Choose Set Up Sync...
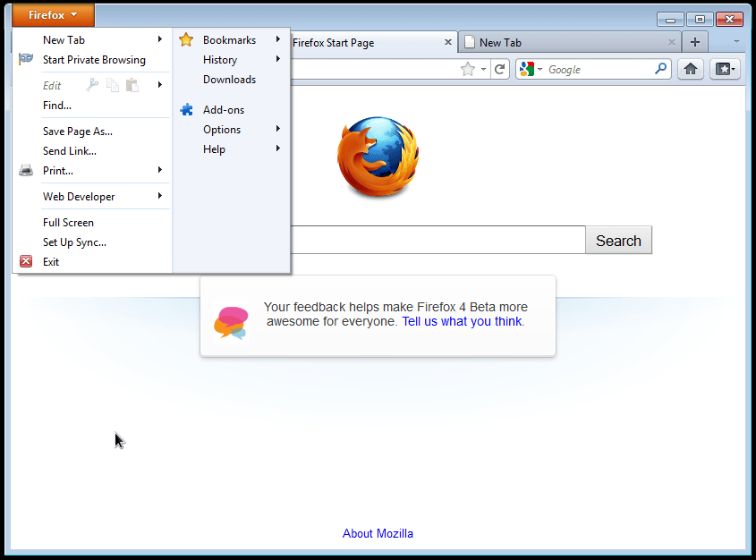Viewport: 756px width, 560px height. coord(74,242)
